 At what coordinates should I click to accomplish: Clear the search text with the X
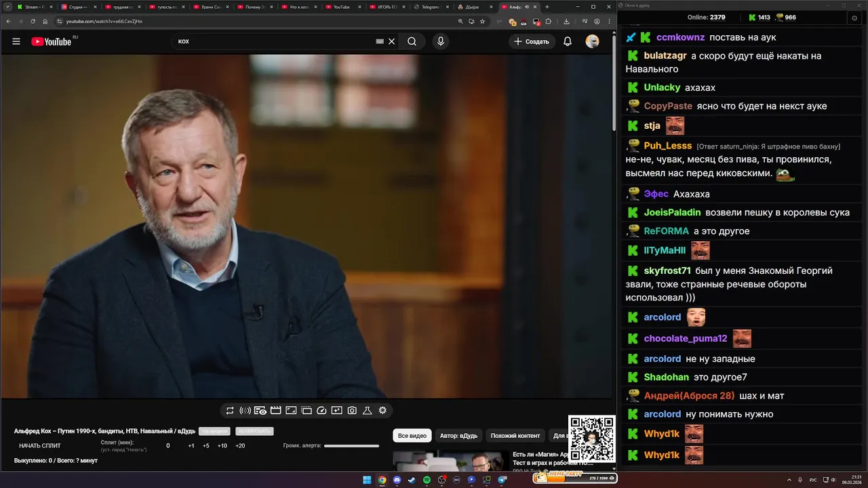(x=391, y=41)
